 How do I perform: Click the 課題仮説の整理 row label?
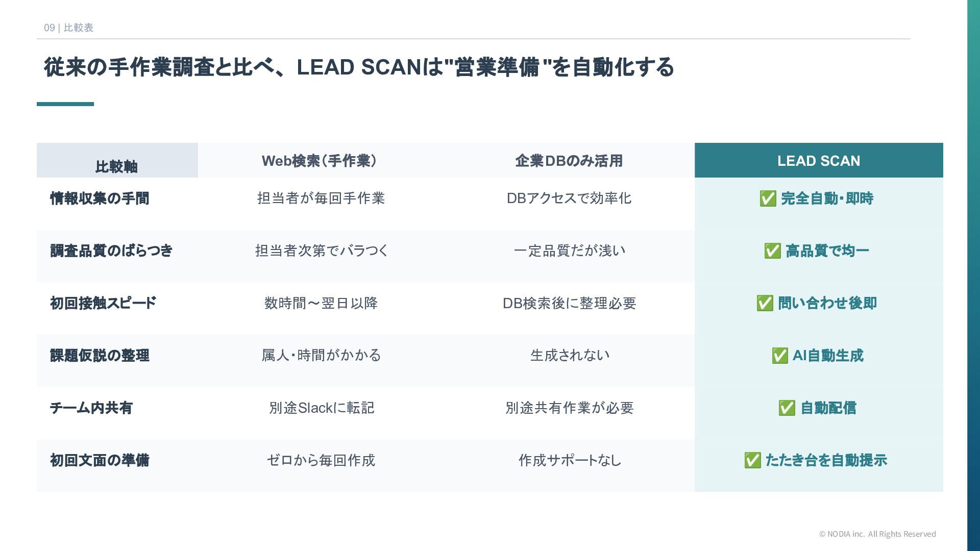[100, 356]
